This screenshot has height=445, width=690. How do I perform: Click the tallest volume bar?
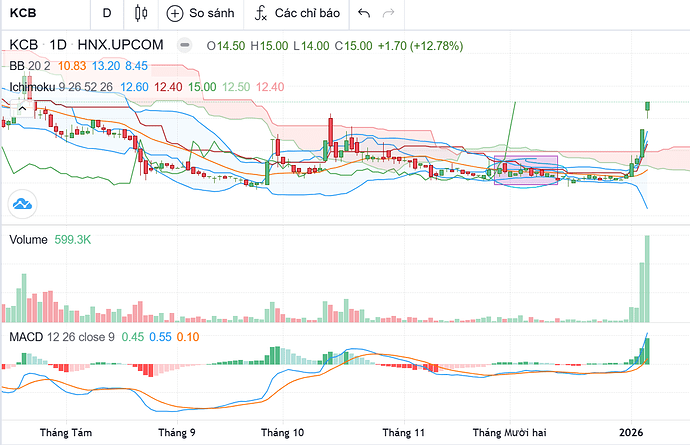coord(647,279)
